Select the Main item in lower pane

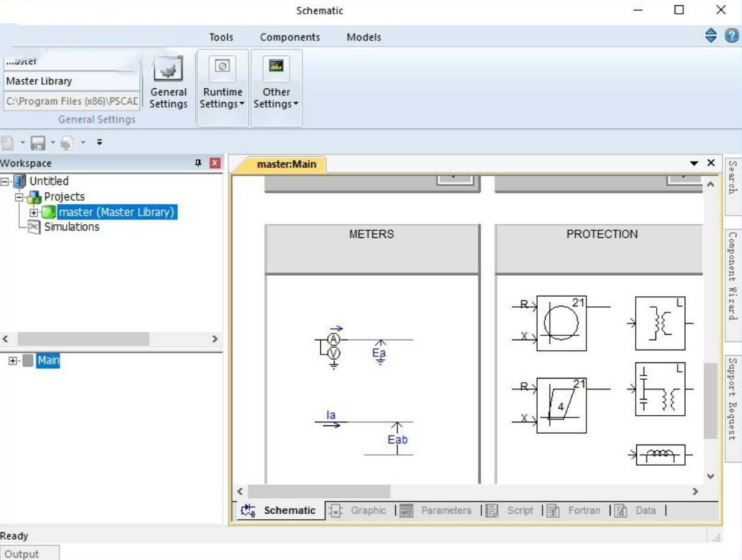[48, 361]
